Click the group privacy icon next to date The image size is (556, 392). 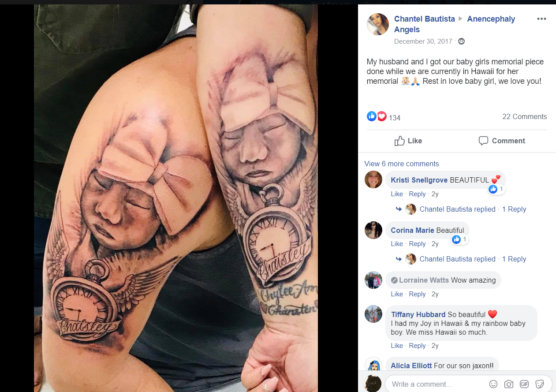coord(461,41)
